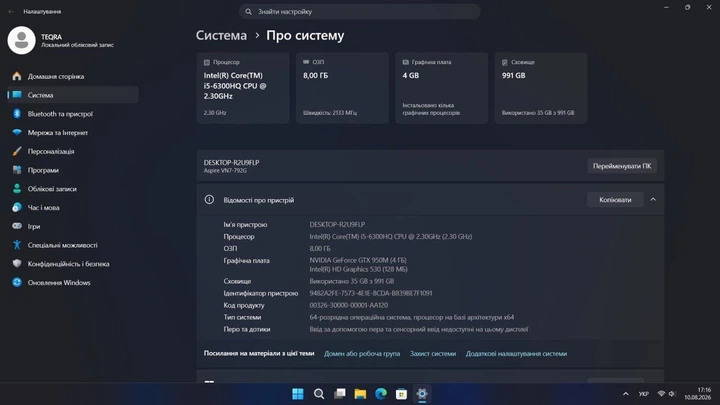
Task: Click the Settings gear on the taskbar
Action: coord(422,394)
